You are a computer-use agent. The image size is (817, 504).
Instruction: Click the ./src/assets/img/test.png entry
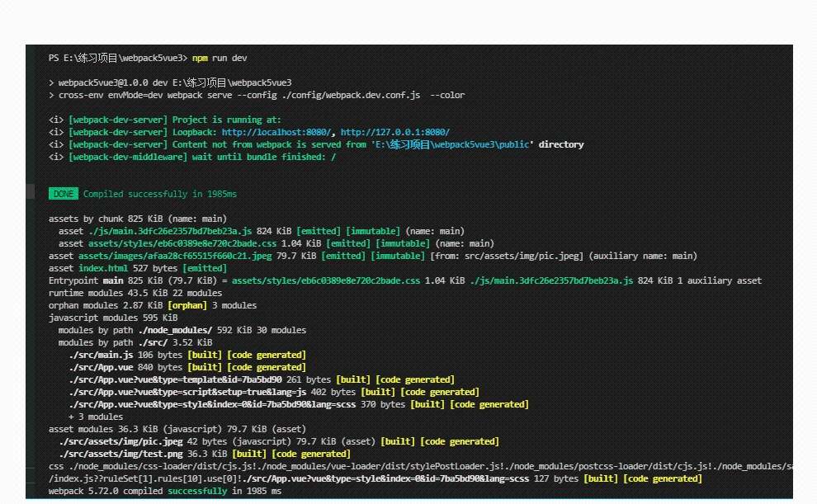pyautogui.click(x=205, y=454)
